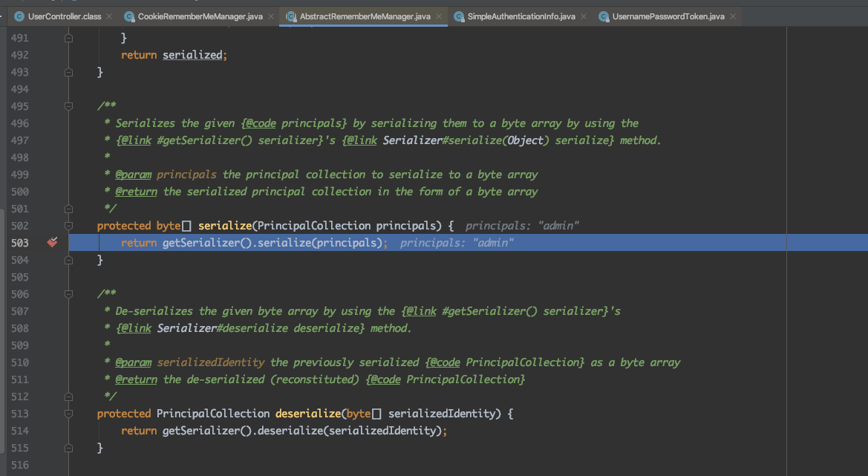Click the deserialize method name on line 513

pos(308,414)
